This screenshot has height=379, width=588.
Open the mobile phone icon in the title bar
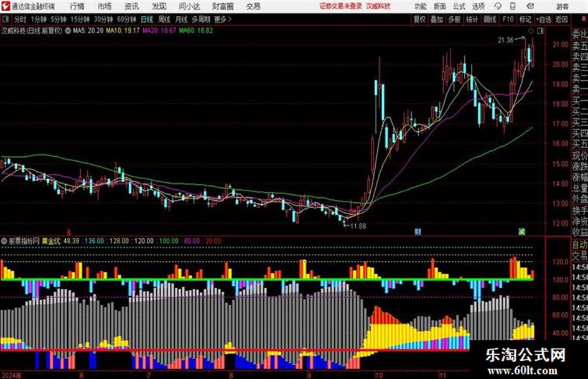pos(513,6)
